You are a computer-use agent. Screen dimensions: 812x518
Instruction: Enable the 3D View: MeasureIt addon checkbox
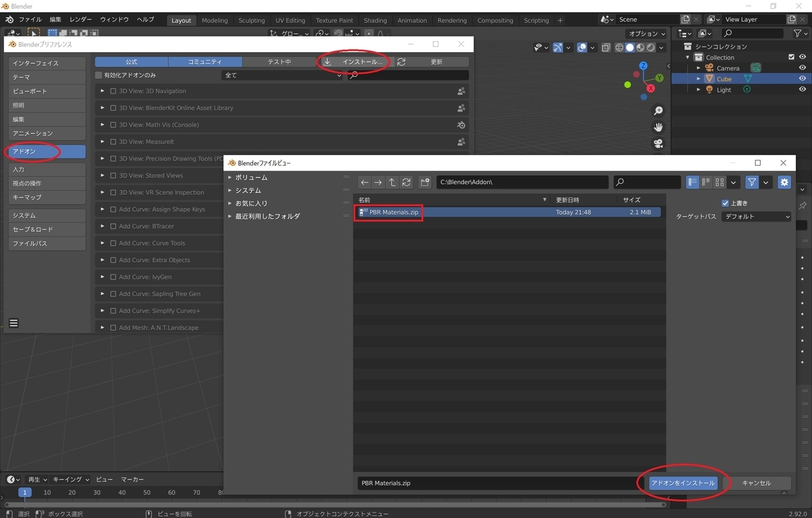[x=114, y=141]
